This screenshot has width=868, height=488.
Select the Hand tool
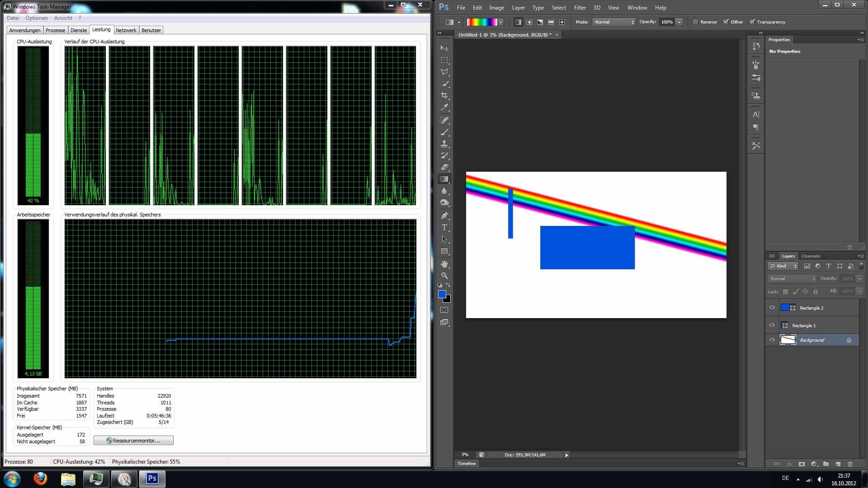[444, 264]
